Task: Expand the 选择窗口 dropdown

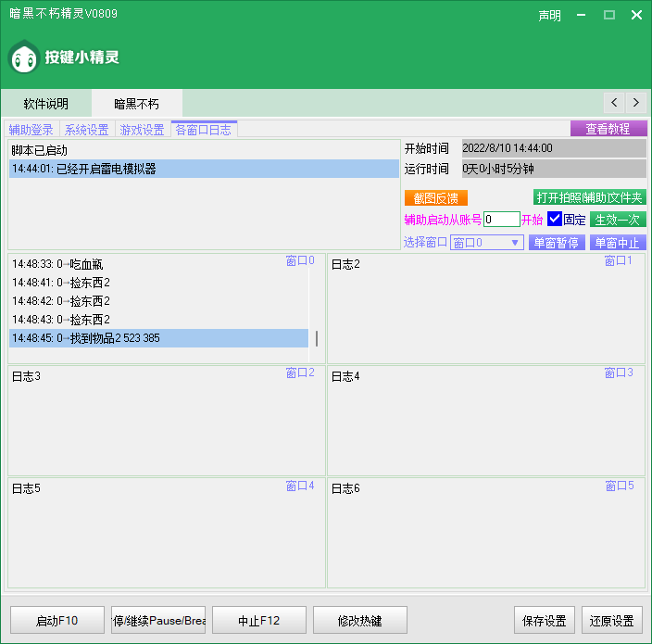Action: (x=516, y=243)
